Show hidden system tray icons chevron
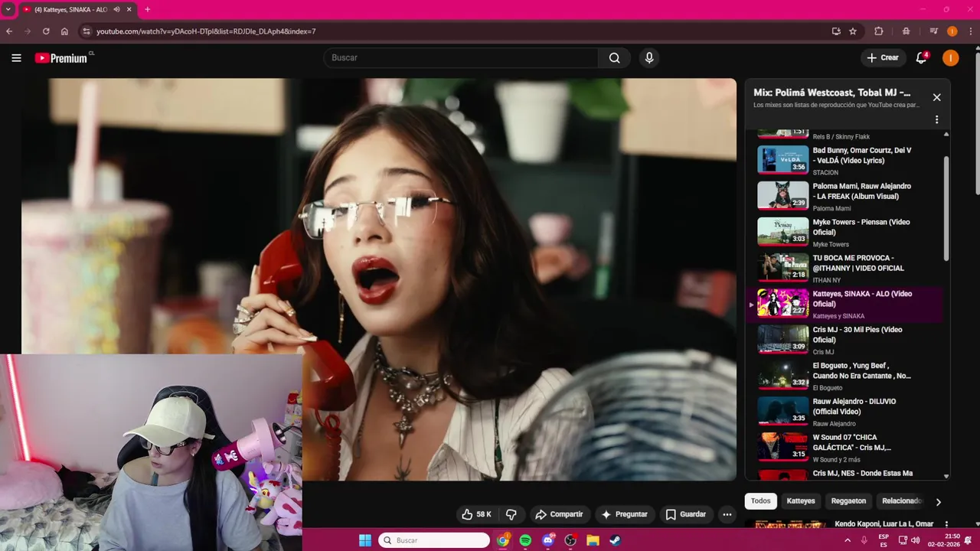The width and height of the screenshot is (980, 551). point(848,540)
